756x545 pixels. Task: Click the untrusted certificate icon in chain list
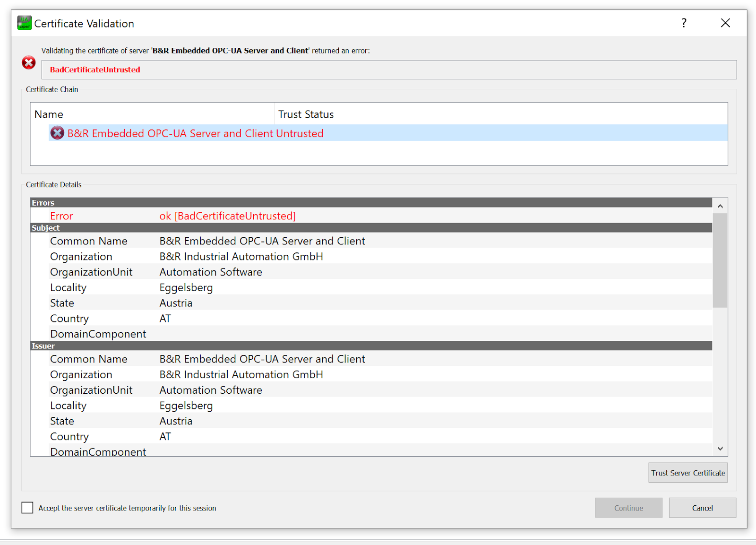[x=57, y=133]
